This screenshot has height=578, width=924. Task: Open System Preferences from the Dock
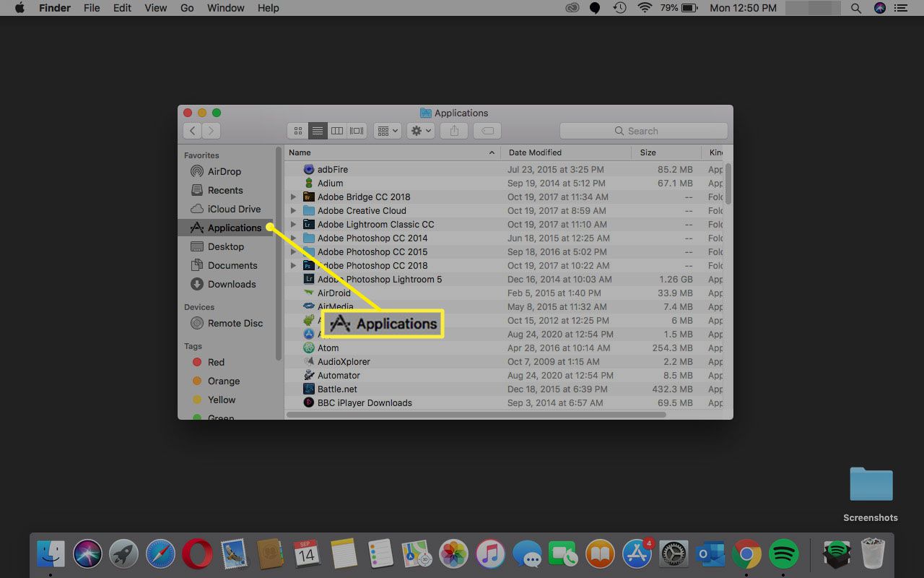674,555
